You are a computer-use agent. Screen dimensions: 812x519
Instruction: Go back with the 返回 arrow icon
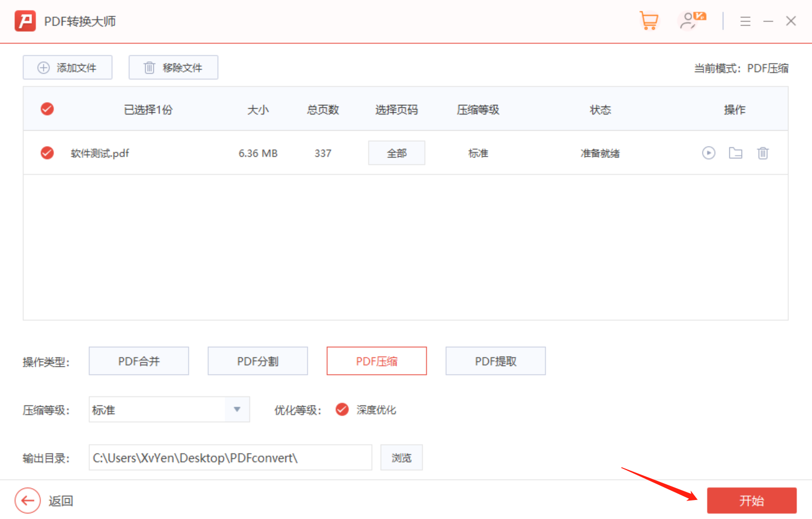point(28,501)
